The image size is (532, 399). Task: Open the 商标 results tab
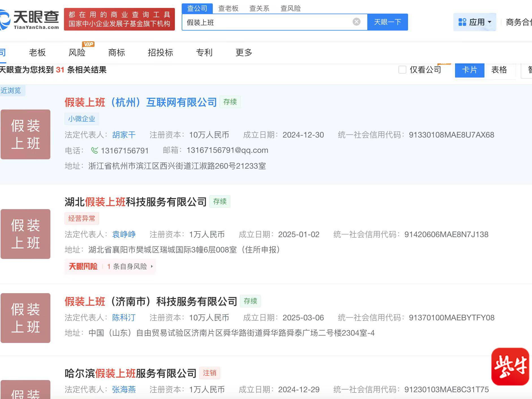(117, 52)
